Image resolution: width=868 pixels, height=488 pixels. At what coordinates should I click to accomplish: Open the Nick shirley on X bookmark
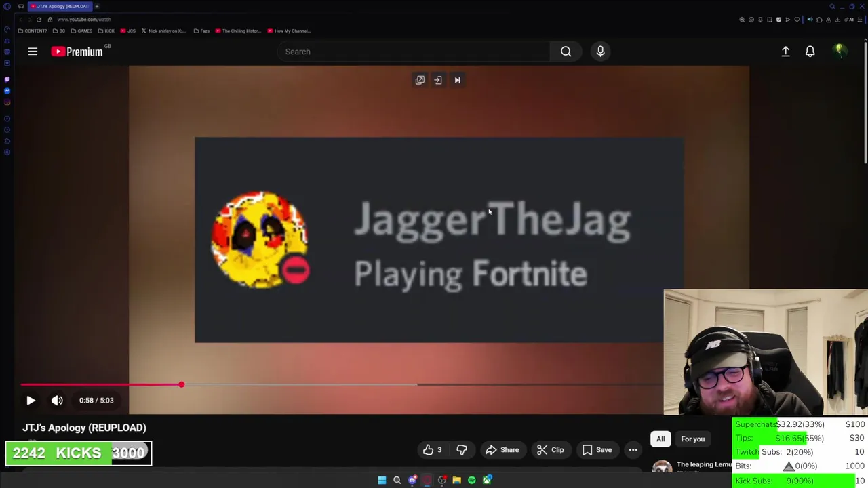coord(163,30)
